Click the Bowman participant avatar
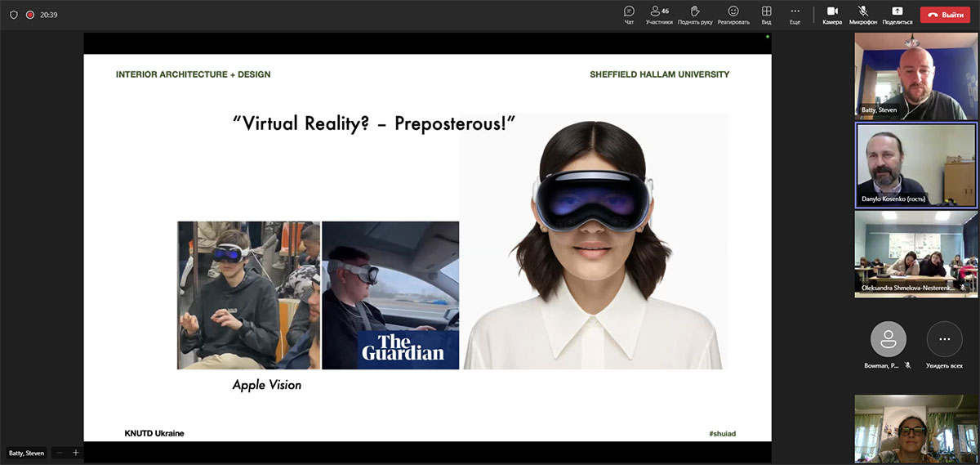 point(888,338)
